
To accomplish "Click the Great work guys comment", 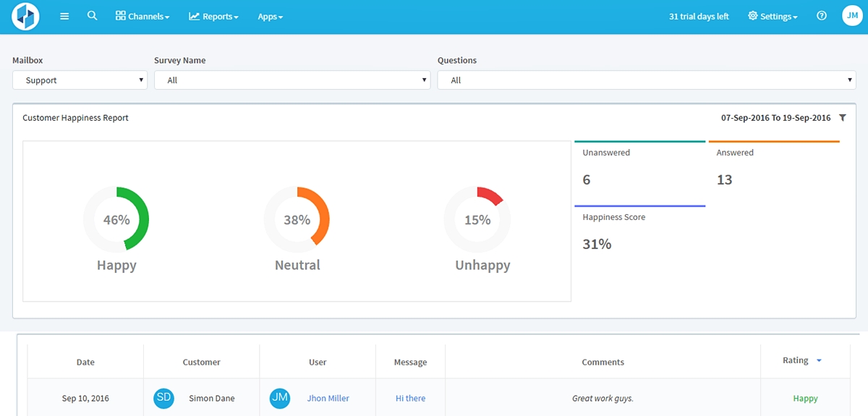I will click(x=603, y=398).
